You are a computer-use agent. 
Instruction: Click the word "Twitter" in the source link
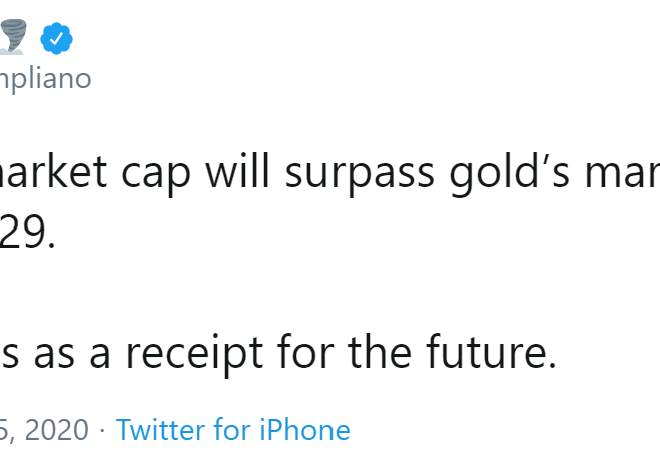pyautogui.click(x=162, y=430)
